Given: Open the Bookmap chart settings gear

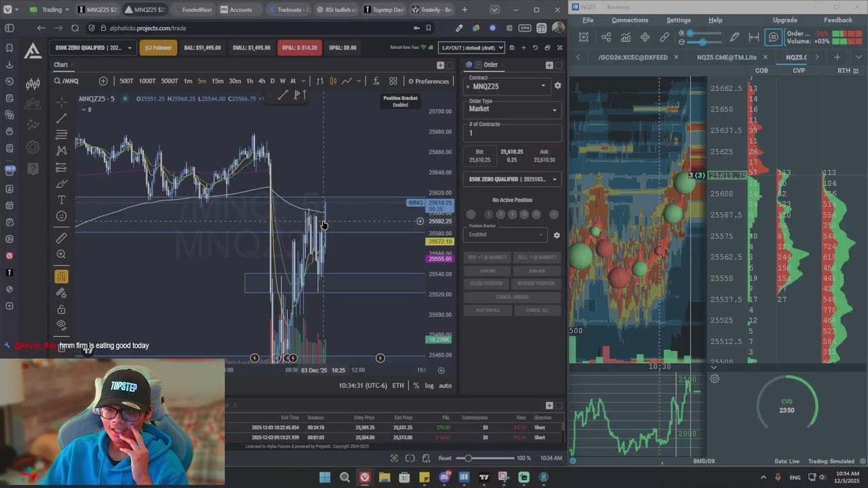Looking at the screenshot, I should [x=715, y=379].
